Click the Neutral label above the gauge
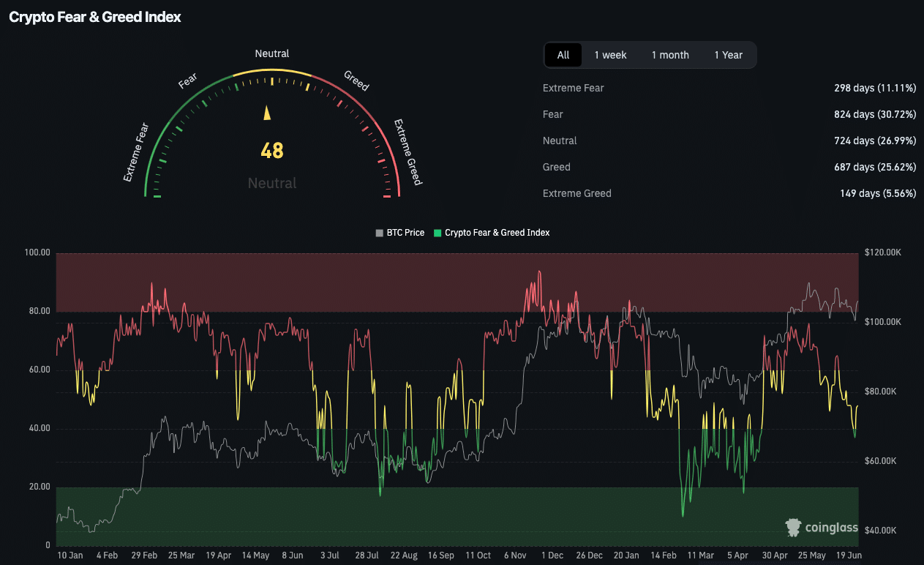This screenshot has height=565, width=924. click(272, 53)
